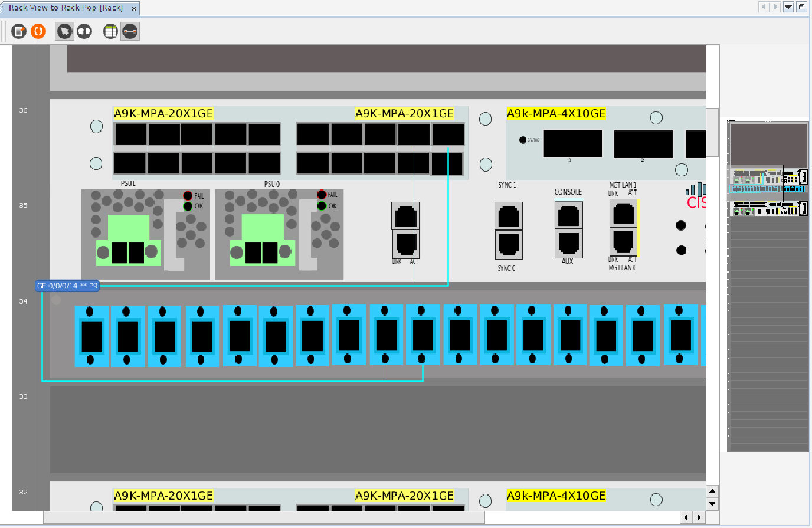Click the CONSOLE port

coord(568,215)
